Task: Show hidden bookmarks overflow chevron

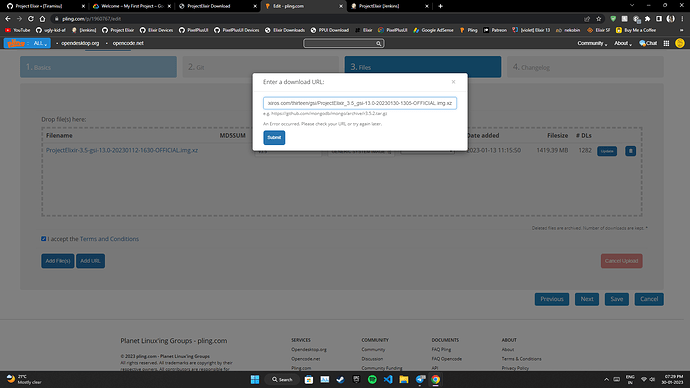Action: click(x=682, y=30)
